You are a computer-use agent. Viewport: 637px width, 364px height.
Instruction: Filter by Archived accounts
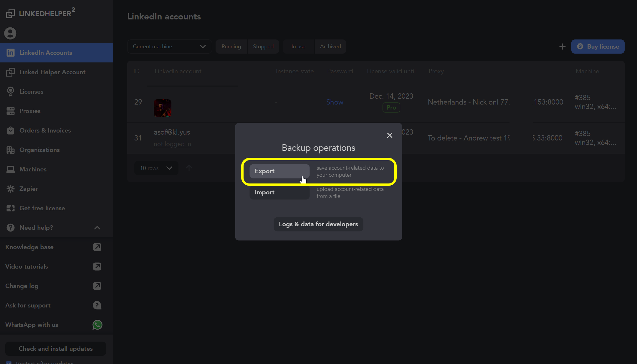click(330, 47)
